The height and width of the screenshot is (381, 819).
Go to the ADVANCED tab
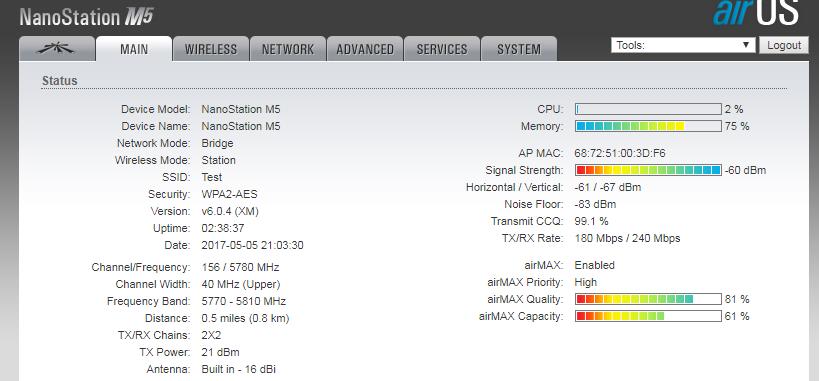tap(365, 49)
